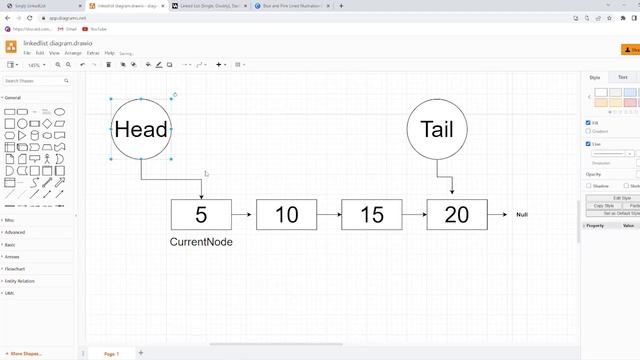
Task: Expand the Misc shapes section
Action: (x=8, y=220)
